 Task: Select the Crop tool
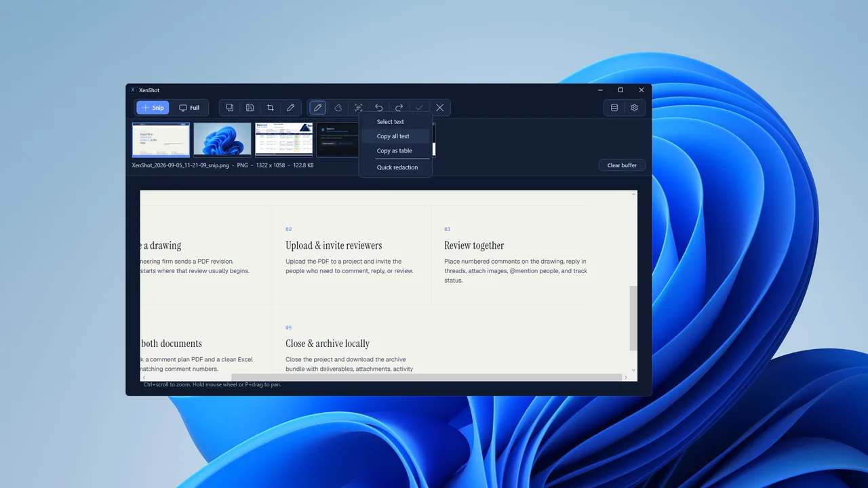coord(271,108)
